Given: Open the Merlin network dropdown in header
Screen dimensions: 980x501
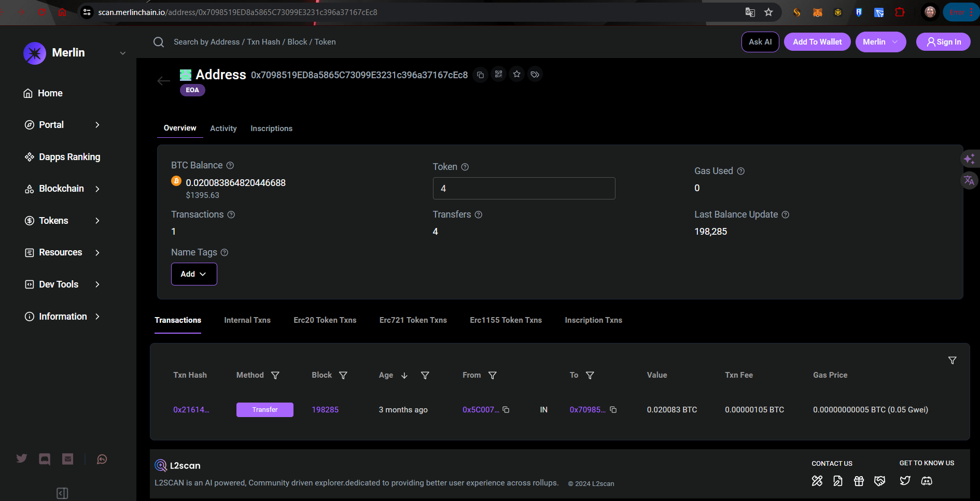Looking at the screenshot, I should [x=880, y=42].
